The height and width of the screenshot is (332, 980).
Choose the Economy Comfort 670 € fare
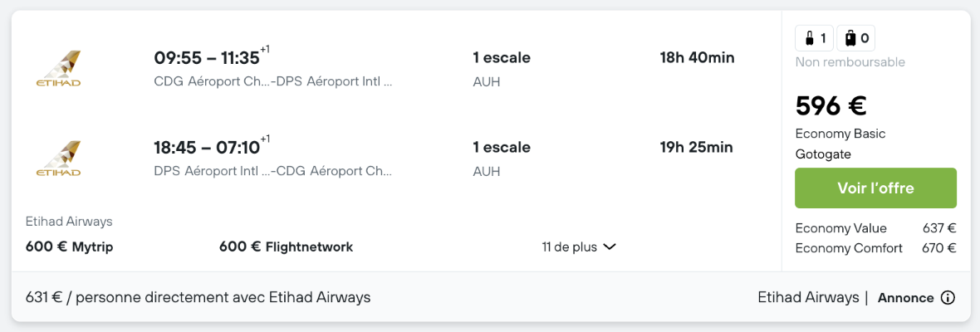point(875,248)
